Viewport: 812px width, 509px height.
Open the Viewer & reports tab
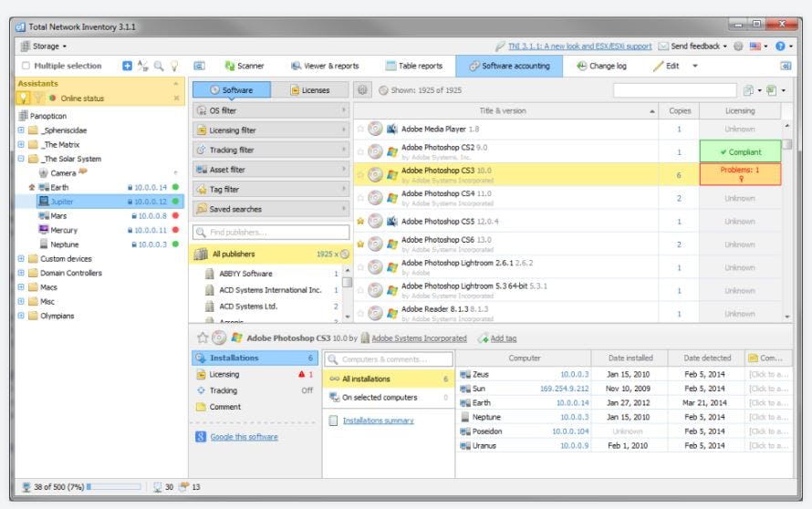click(325, 66)
